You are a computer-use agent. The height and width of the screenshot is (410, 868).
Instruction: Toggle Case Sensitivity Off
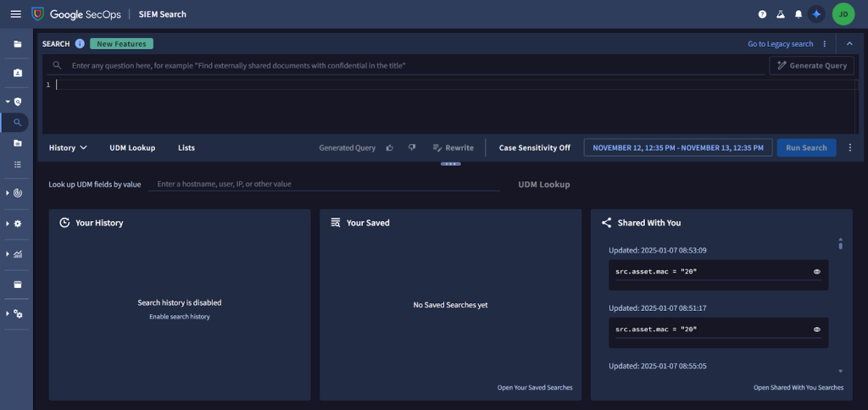point(535,147)
